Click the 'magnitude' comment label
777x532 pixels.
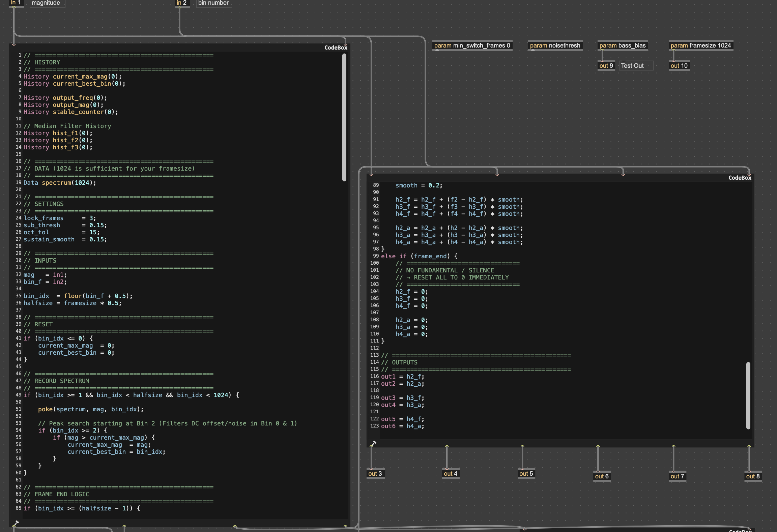click(46, 3)
